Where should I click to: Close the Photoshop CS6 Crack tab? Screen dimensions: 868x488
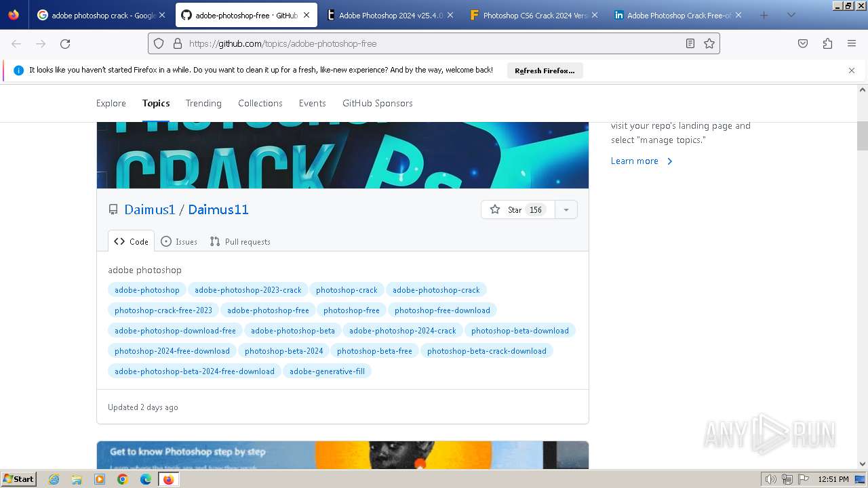594,15
